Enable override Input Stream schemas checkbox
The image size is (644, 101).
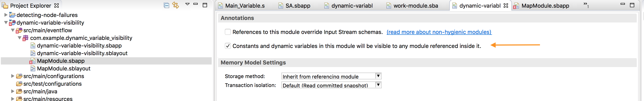tap(227, 32)
